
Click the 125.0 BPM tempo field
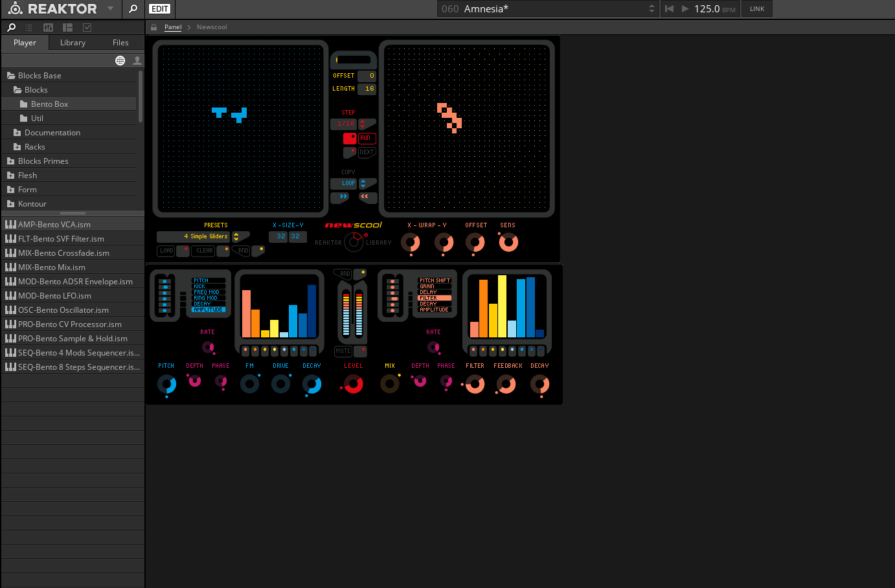707,9
